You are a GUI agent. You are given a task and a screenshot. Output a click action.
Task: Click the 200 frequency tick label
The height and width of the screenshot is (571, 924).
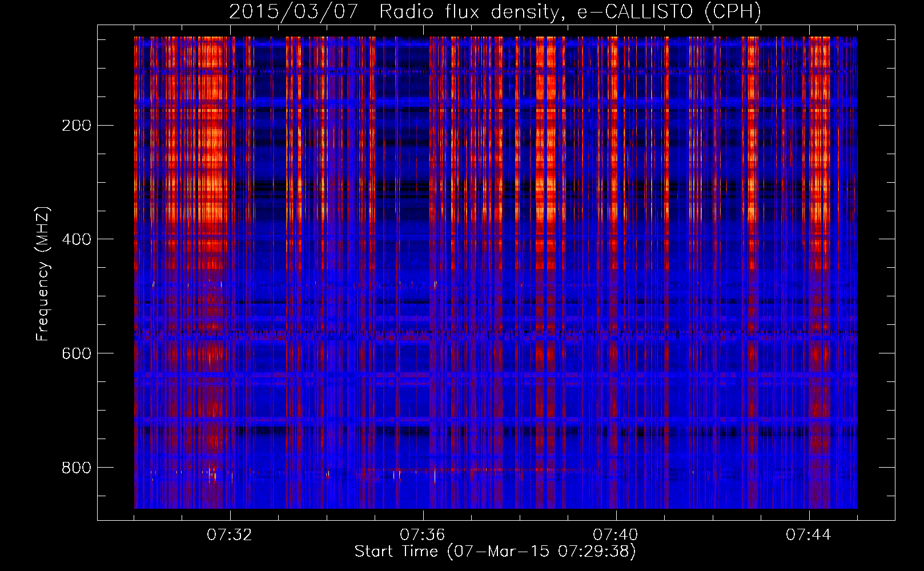[77, 125]
